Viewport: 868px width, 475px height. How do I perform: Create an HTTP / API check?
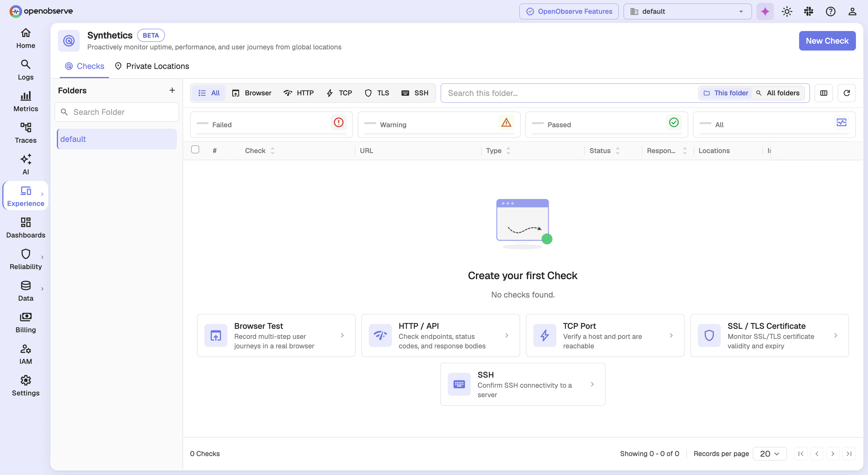(x=440, y=335)
